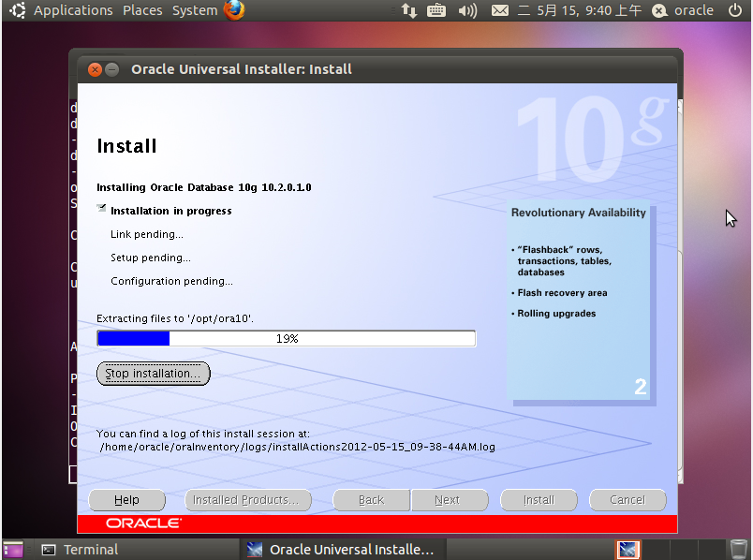Click the Cancel button
Image resolution: width=753 pixels, height=560 pixels.
click(x=627, y=500)
